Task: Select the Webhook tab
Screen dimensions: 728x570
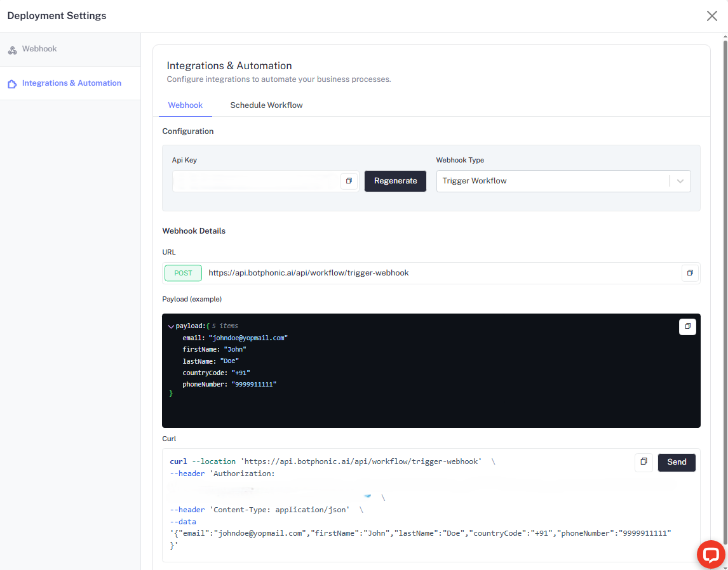Action: click(185, 105)
